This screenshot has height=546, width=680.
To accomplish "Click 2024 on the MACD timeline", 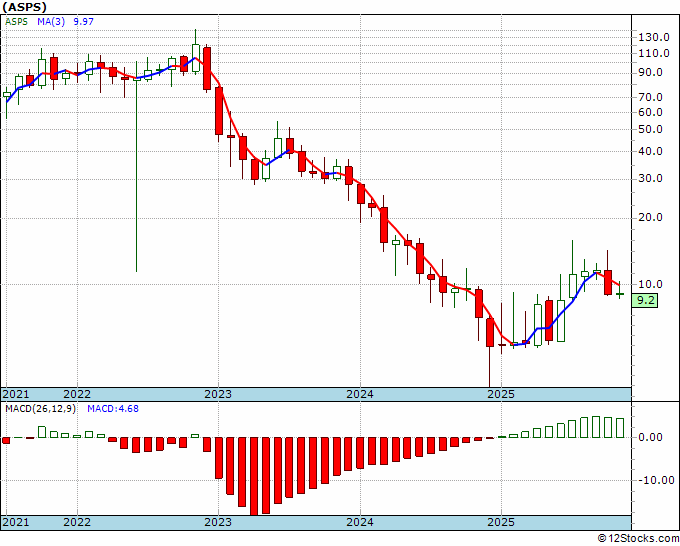I will 360,522.
